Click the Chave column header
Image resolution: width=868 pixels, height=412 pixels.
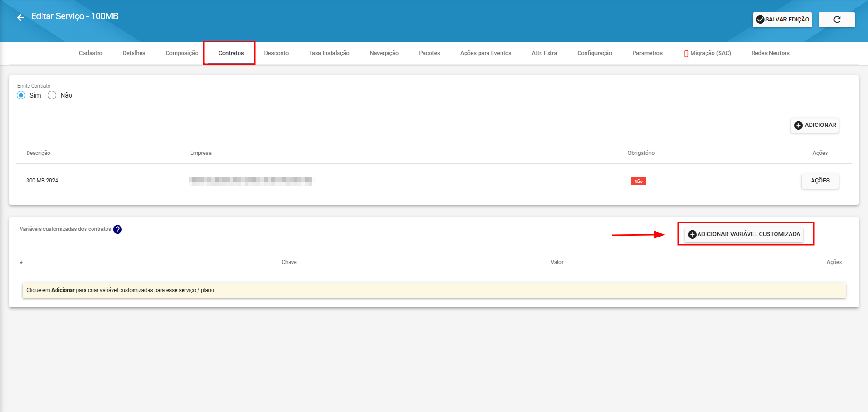[289, 262]
